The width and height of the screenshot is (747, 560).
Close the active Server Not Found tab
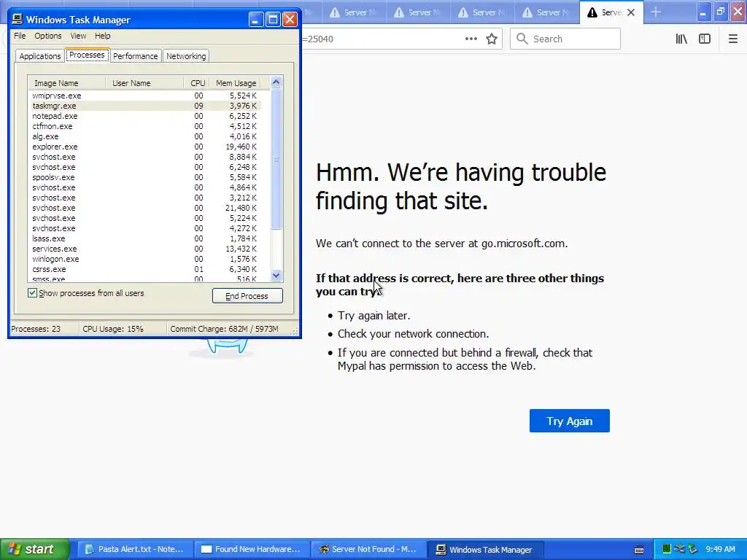point(631,12)
